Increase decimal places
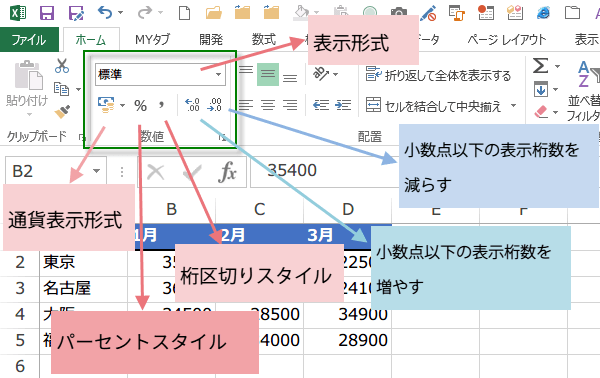 pos(192,105)
